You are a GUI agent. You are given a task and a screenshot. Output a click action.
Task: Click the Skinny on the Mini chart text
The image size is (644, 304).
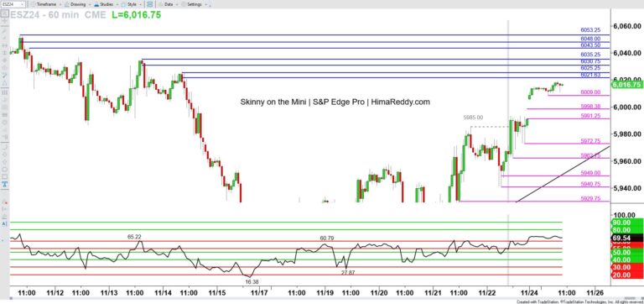335,102
